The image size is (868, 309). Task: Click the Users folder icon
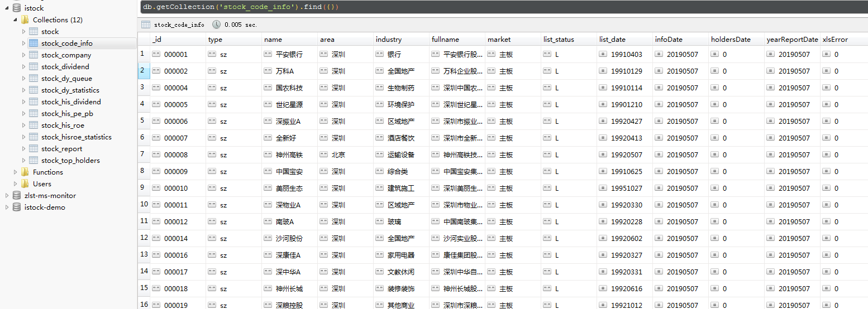coord(25,184)
